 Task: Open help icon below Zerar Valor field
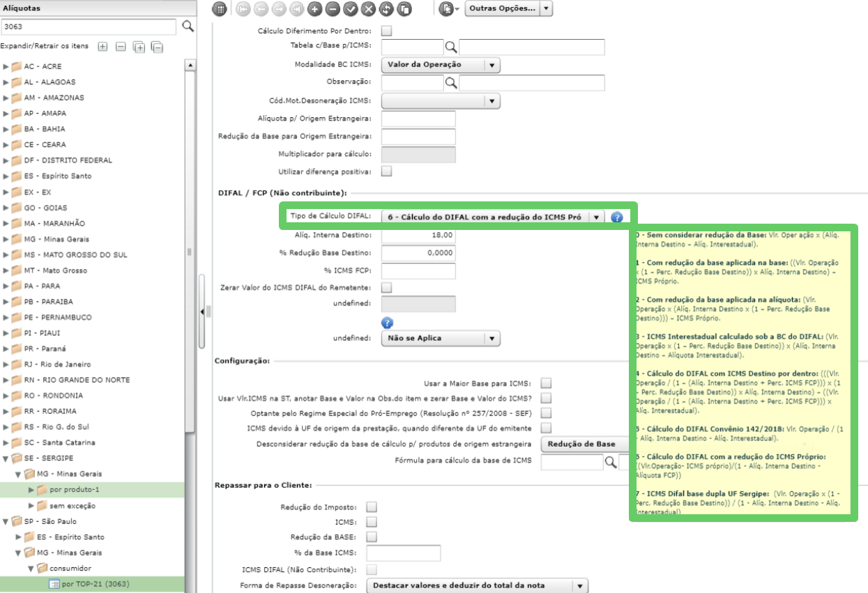388,323
